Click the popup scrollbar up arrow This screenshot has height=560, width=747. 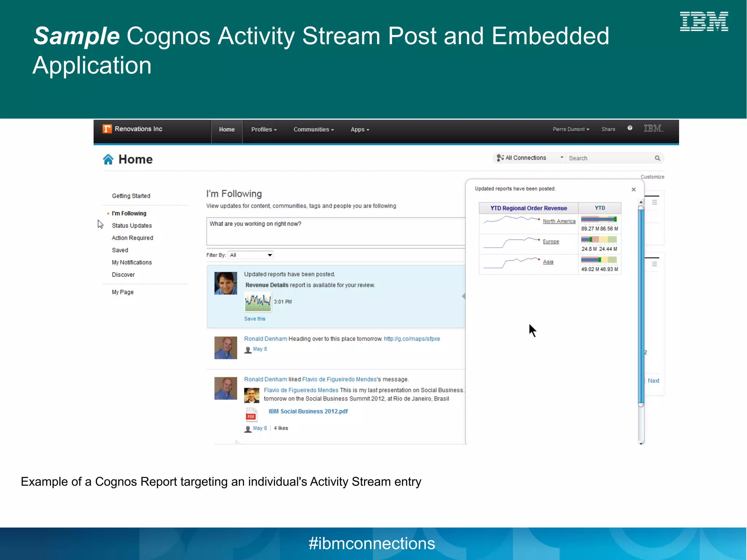coord(641,202)
